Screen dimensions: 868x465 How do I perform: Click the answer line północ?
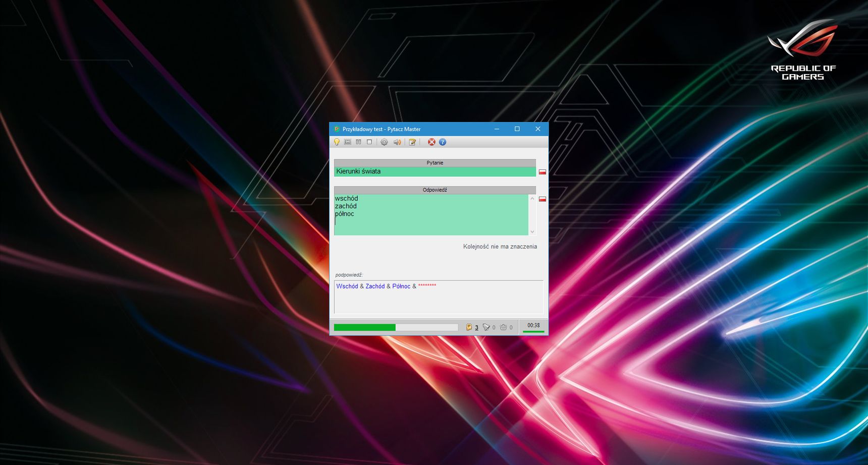345,214
